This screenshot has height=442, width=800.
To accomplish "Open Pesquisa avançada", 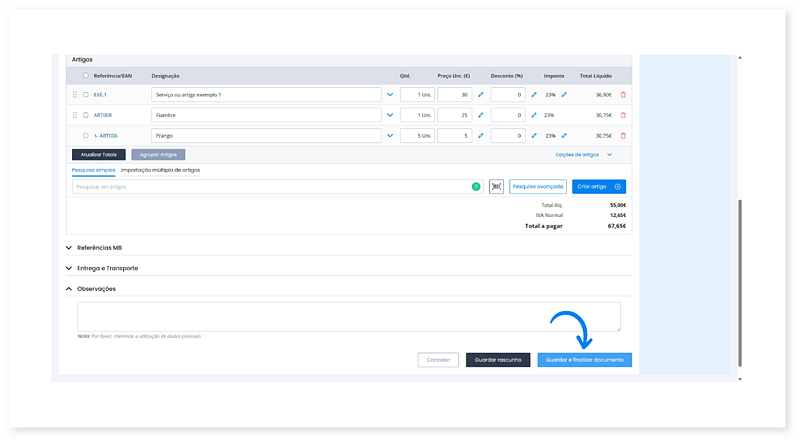I will coord(538,187).
